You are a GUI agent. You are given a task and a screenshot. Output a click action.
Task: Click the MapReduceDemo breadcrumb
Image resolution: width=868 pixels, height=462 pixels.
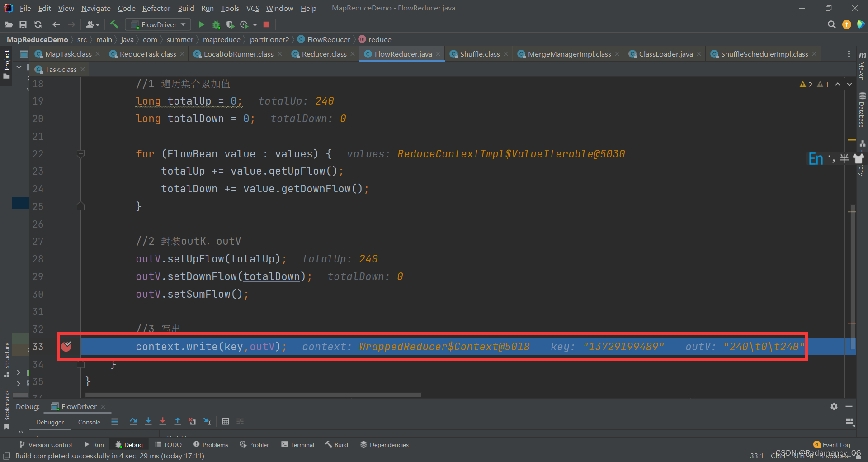click(37, 39)
